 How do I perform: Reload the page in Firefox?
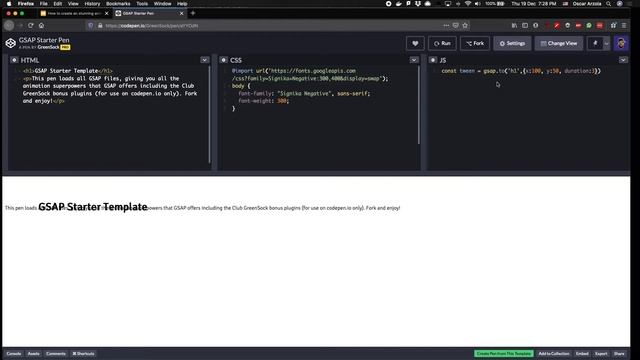click(x=31, y=25)
